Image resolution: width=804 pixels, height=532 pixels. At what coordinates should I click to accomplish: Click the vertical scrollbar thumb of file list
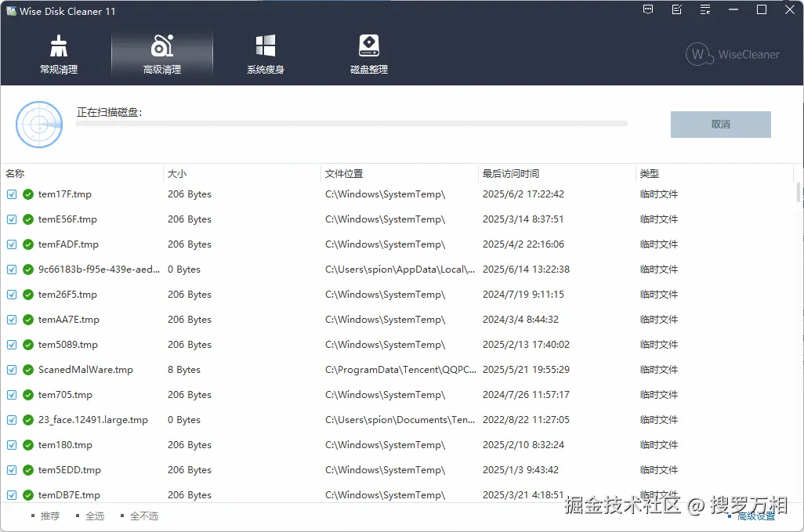(x=799, y=192)
